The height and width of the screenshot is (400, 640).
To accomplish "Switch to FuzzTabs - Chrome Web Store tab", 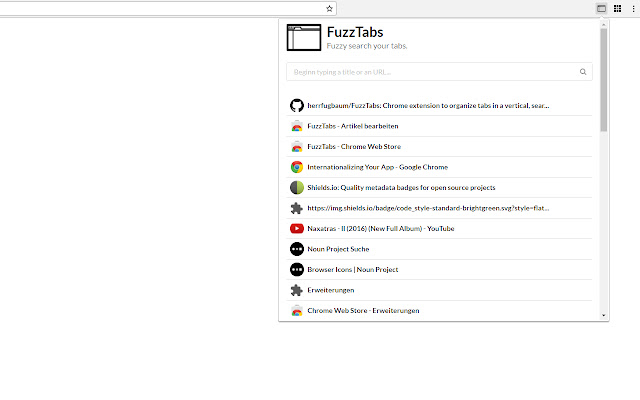I will click(439, 147).
